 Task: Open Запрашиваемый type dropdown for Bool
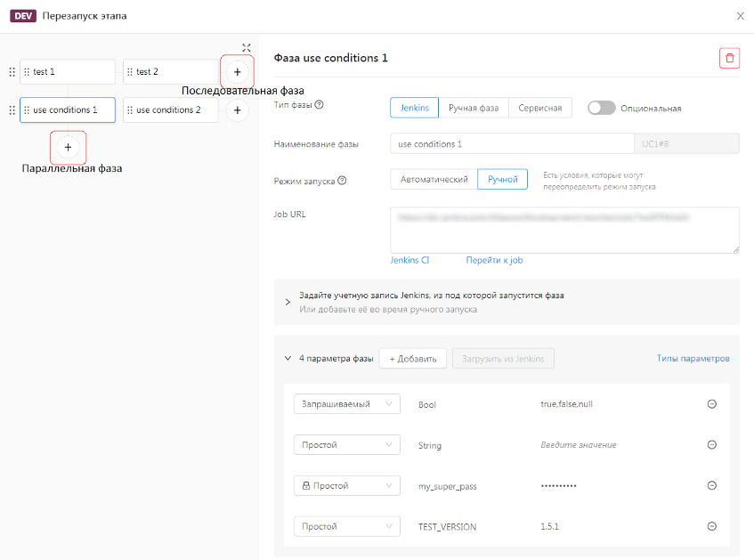[x=347, y=404]
